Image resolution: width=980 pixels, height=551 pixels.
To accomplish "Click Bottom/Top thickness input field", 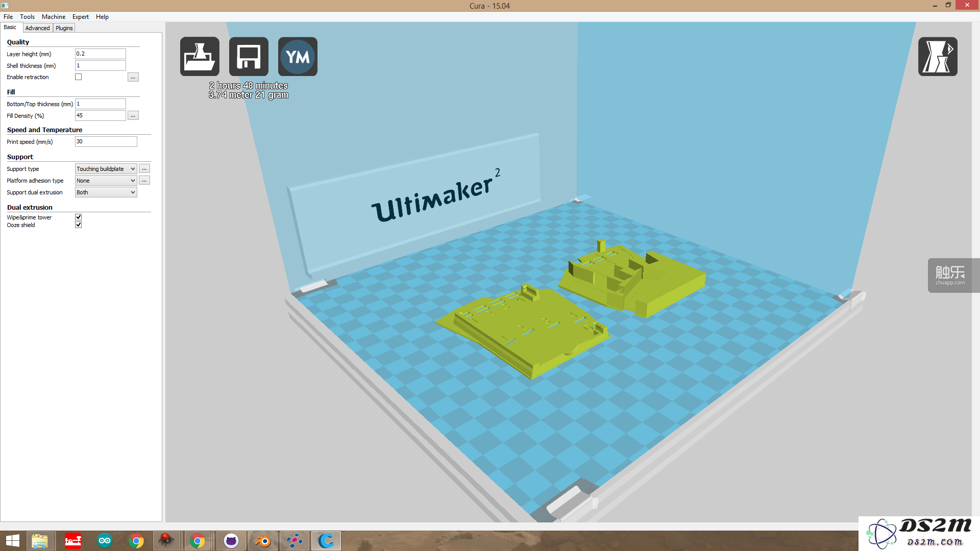I will tap(101, 104).
